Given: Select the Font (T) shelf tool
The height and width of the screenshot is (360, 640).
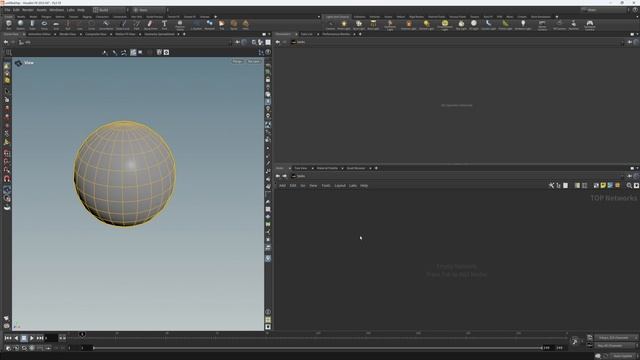Looking at the screenshot, I should click(x=164, y=25).
